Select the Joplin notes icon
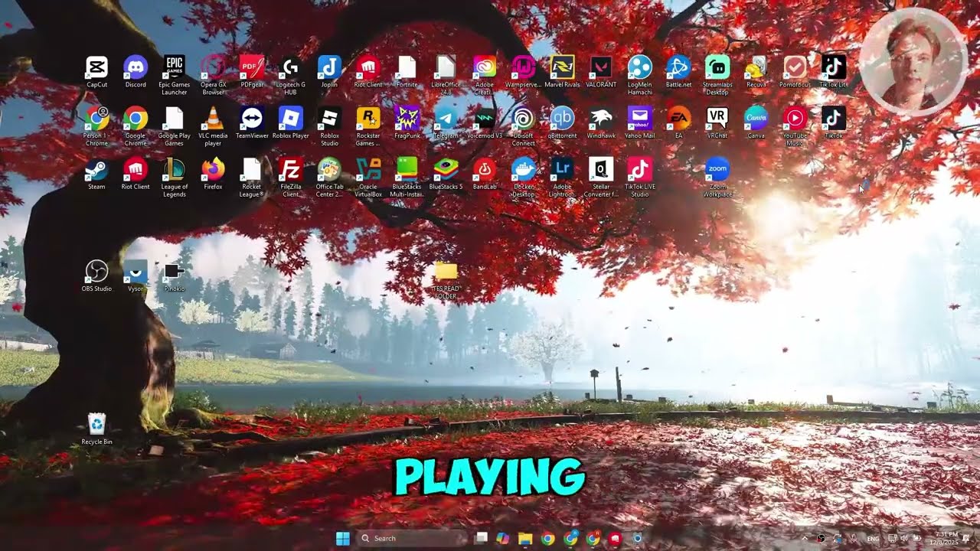Screen dimensions: 980x551 (x=329, y=67)
